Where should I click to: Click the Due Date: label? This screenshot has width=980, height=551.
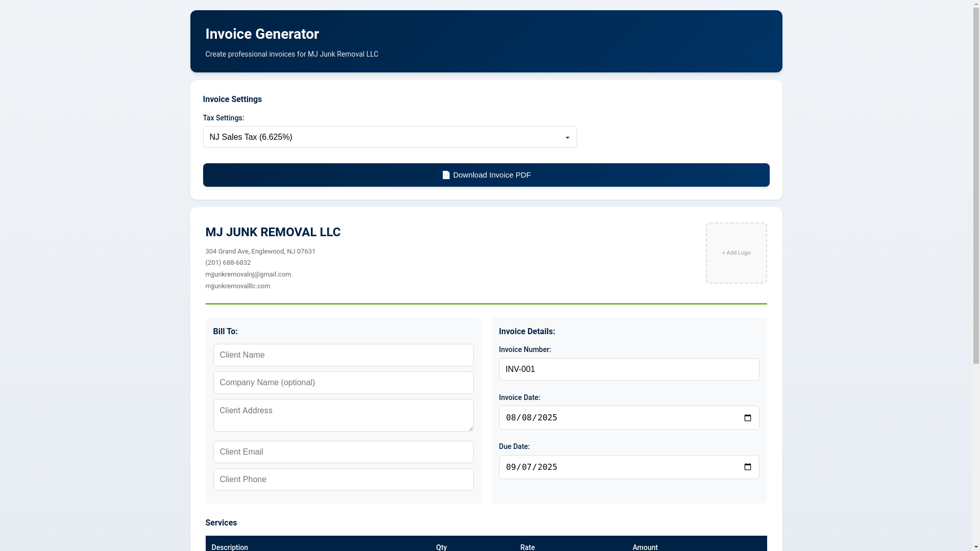tap(514, 446)
